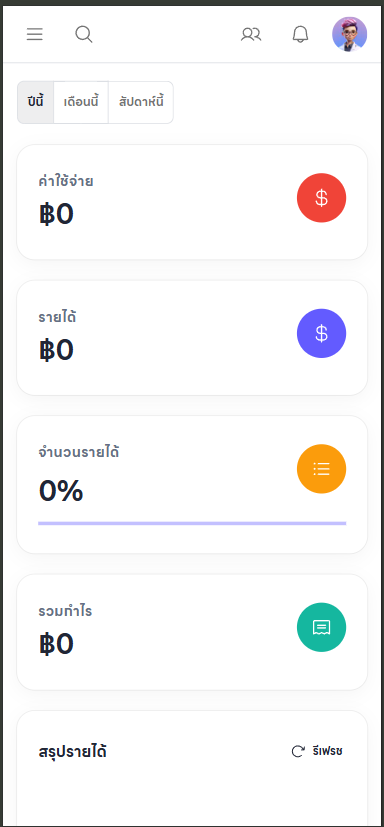The height and width of the screenshot is (827, 384).
Task: Open the search magnifier icon
Action: click(84, 35)
